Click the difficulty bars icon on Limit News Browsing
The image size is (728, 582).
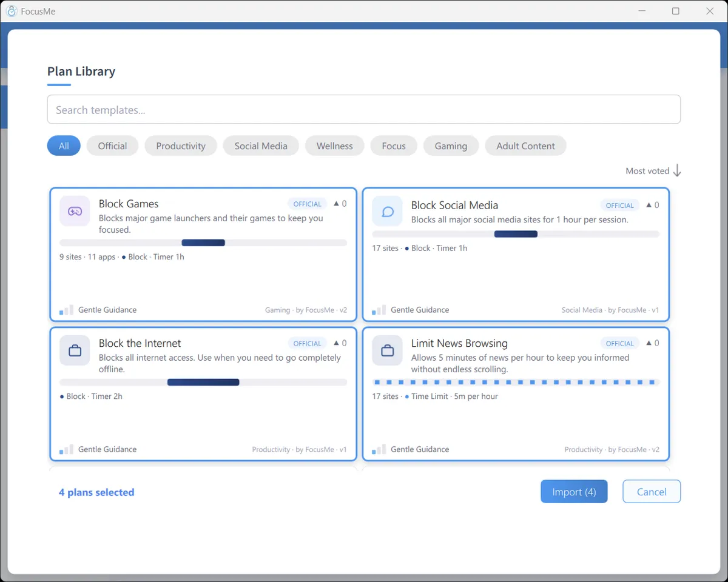tap(379, 449)
